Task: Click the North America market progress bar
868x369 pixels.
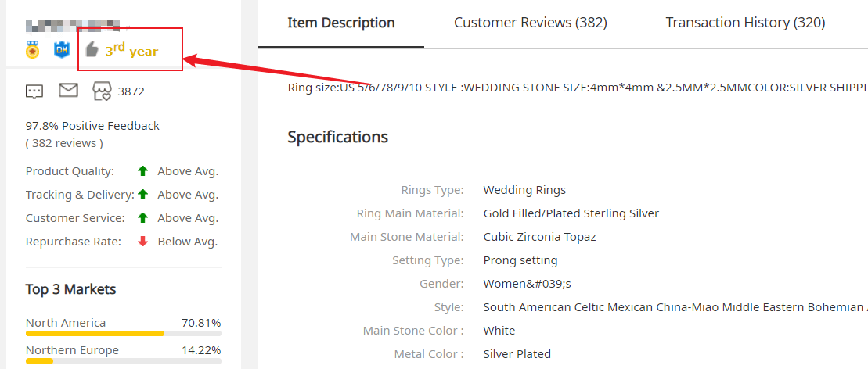Action: click(124, 334)
